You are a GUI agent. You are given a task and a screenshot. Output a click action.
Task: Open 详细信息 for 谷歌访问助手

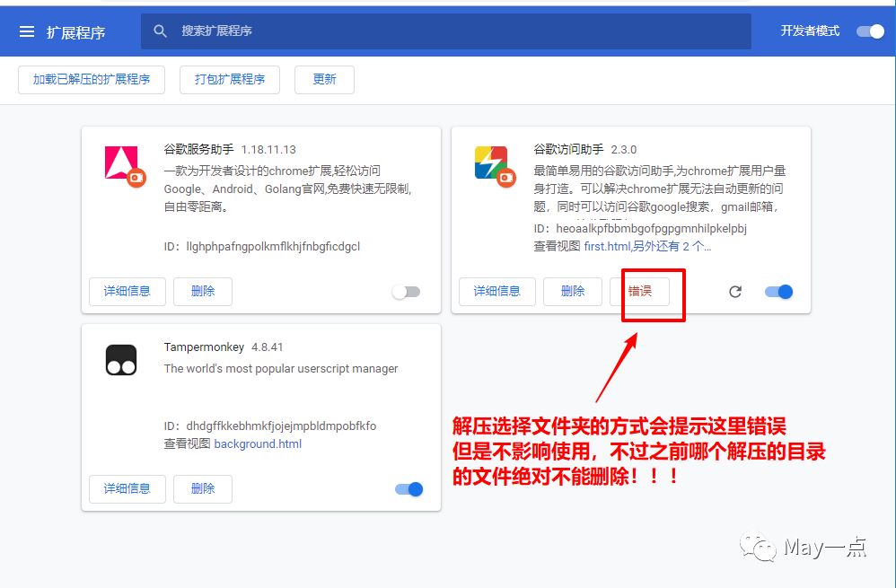[497, 292]
